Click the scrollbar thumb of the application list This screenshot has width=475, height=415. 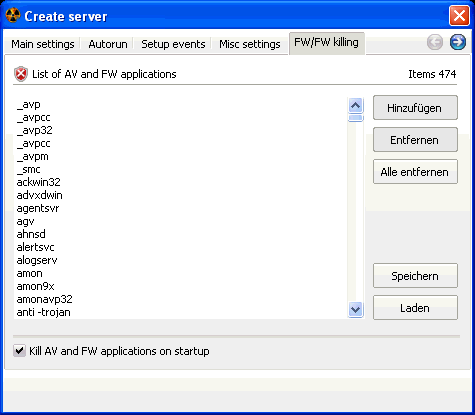355,118
